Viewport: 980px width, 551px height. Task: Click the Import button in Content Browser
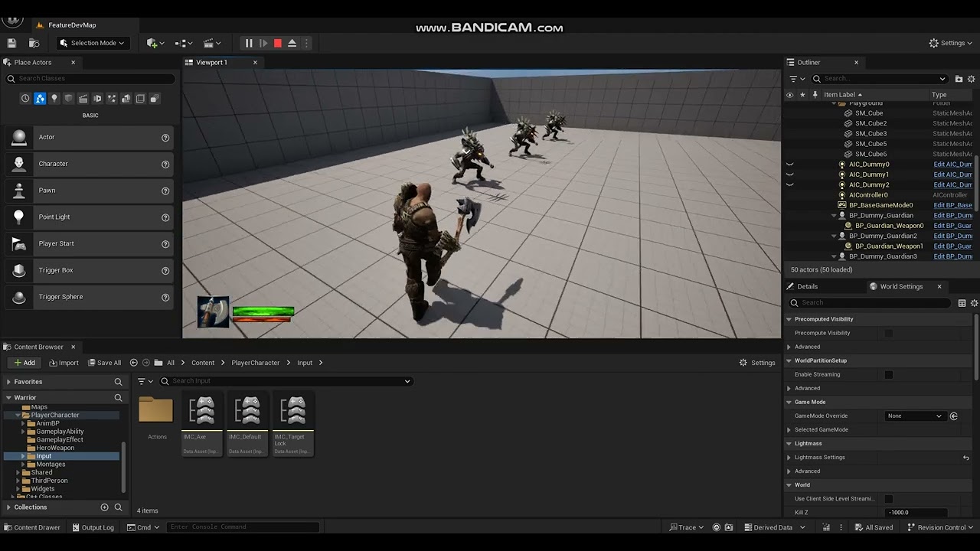64,363
